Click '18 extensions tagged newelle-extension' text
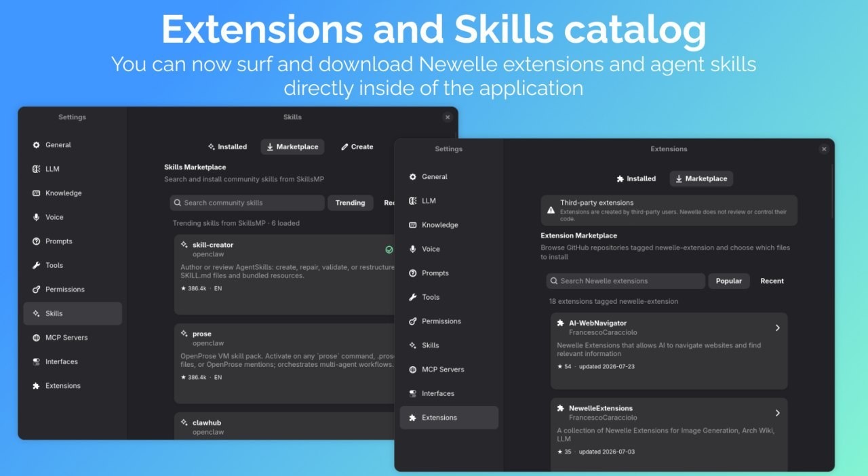Viewport: 868px width, 476px height. (x=614, y=302)
